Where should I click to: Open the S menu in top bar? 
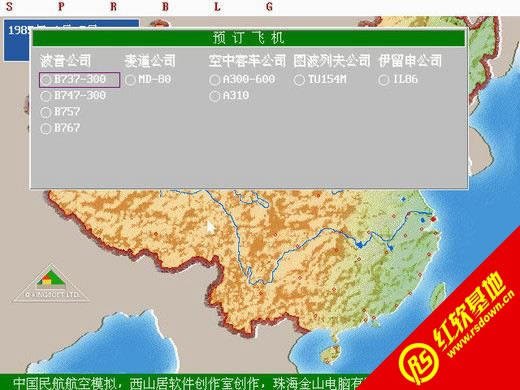pyautogui.click(x=9, y=6)
